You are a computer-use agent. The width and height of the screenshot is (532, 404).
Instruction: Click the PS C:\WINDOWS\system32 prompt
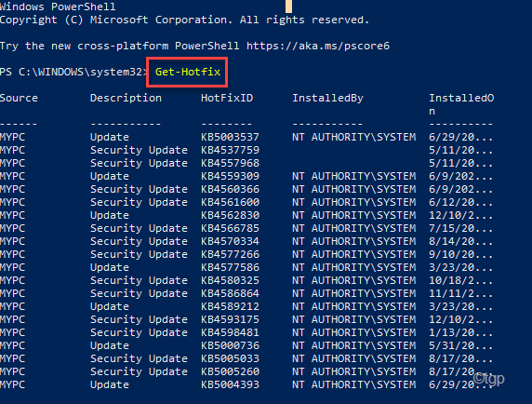(x=73, y=72)
